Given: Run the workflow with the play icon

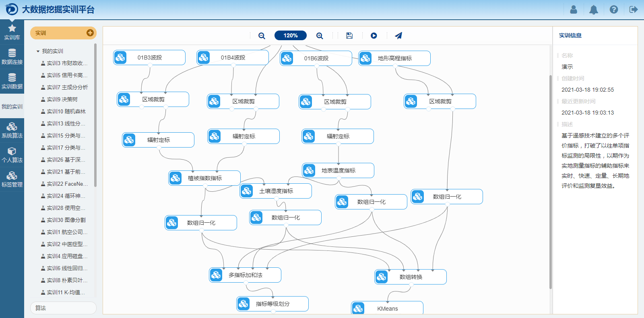Looking at the screenshot, I should (x=374, y=36).
